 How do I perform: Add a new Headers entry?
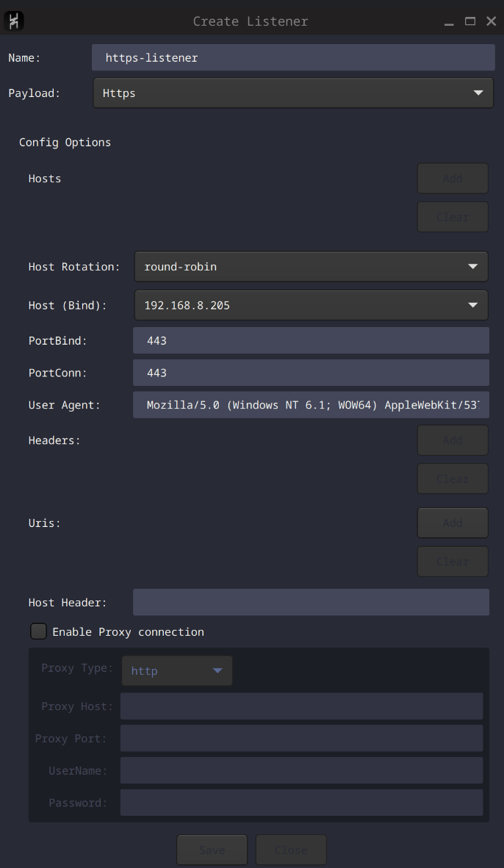click(x=453, y=440)
